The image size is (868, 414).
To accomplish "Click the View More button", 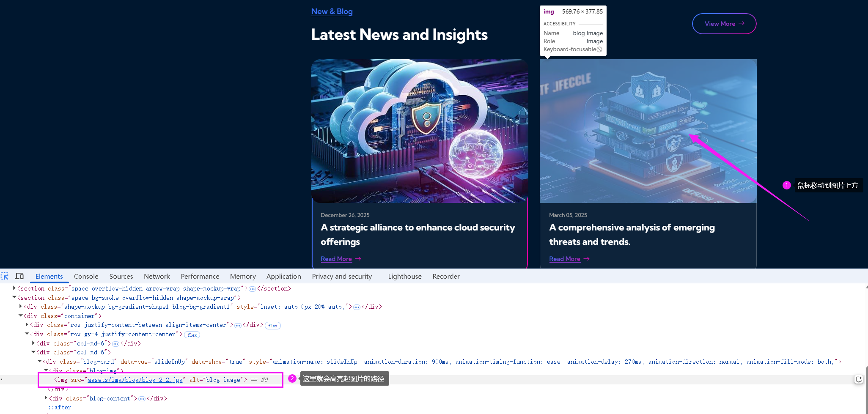I will [724, 24].
